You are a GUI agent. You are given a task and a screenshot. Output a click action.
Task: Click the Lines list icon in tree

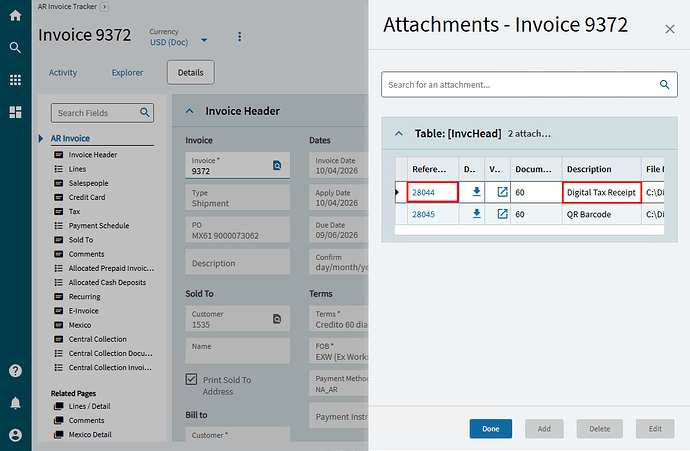59,169
